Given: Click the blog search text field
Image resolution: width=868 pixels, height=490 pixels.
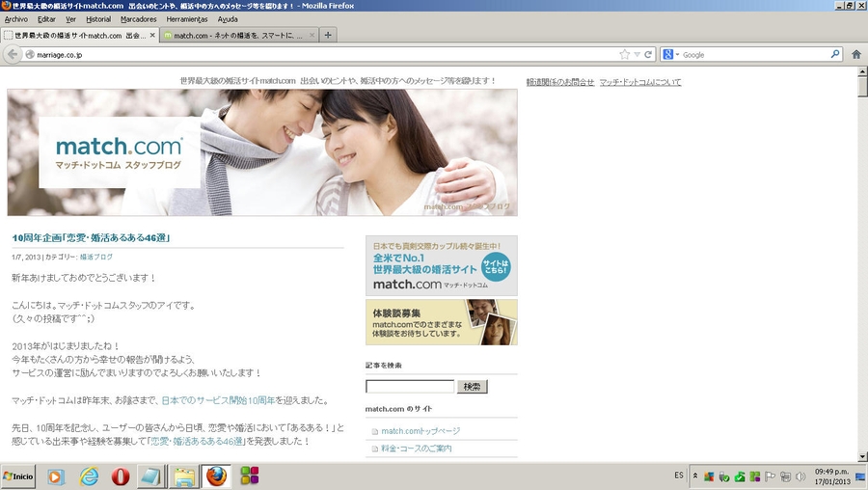Looking at the screenshot, I should [x=409, y=387].
